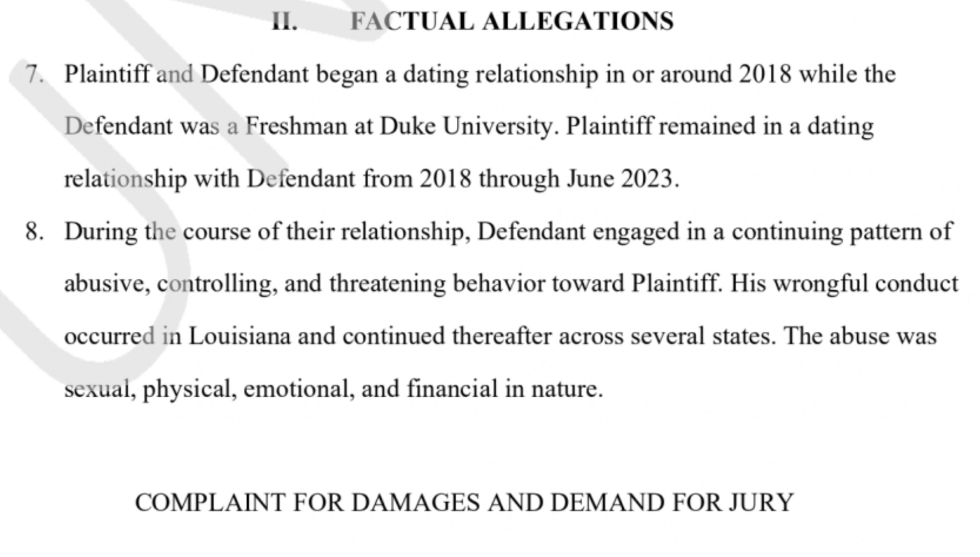980x557 pixels.
Task: Click the date "June 2023"
Action: click(x=622, y=179)
